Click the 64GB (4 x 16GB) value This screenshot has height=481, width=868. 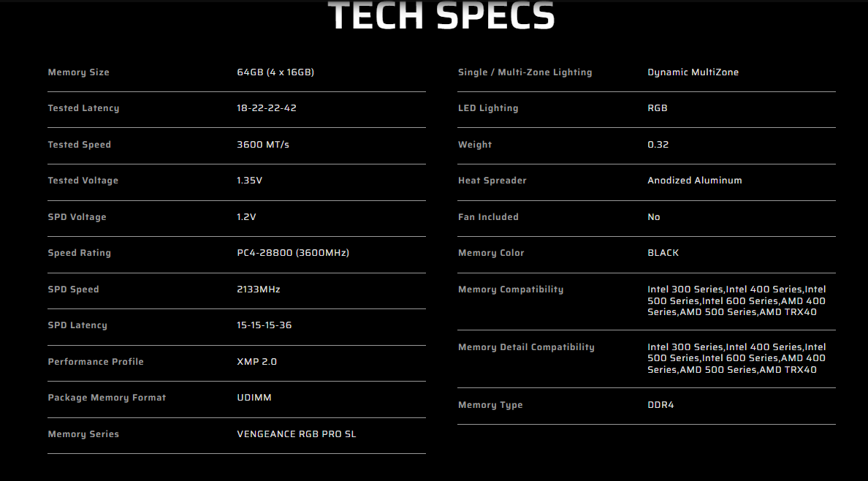tap(275, 72)
